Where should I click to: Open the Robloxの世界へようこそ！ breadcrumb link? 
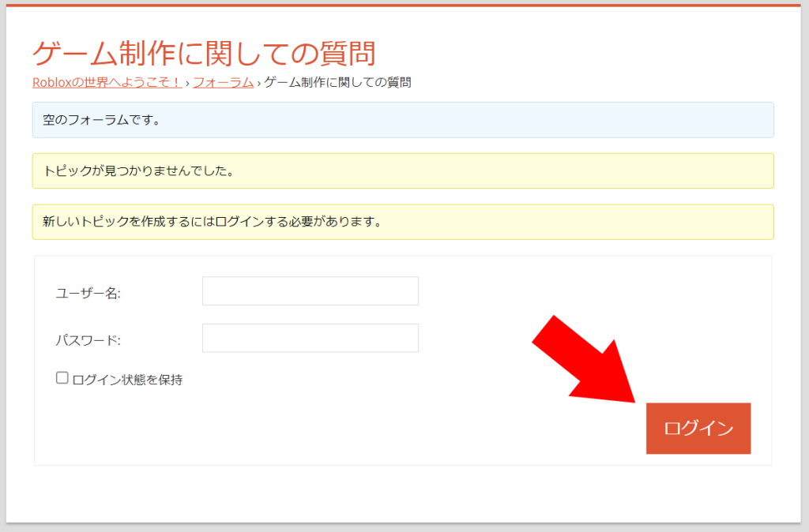click(x=107, y=82)
